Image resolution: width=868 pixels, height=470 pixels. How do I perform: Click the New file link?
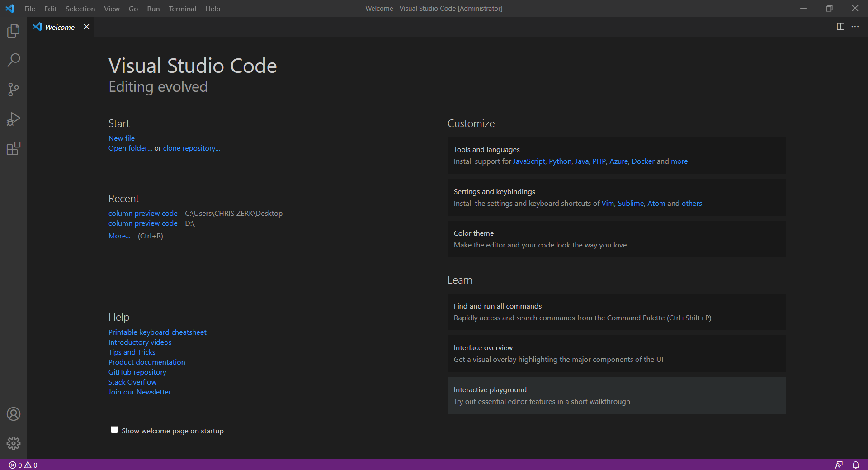pyautogui.click(x=122, y=138)
